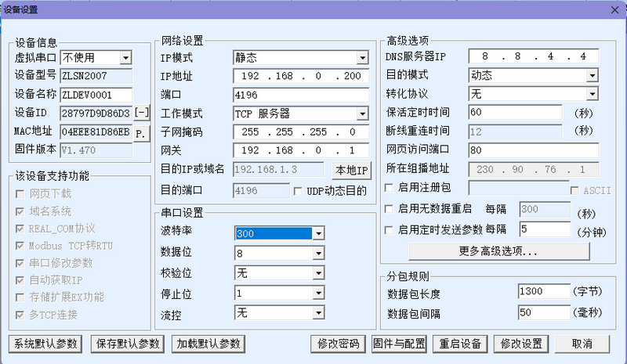Click the 系统默认参数 button

(x=45, y=344)
